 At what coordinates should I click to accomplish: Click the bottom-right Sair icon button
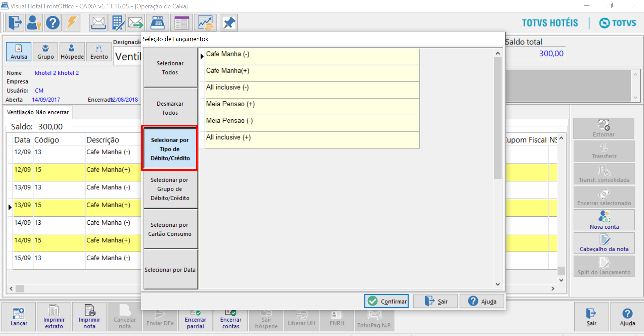[591, 317]
